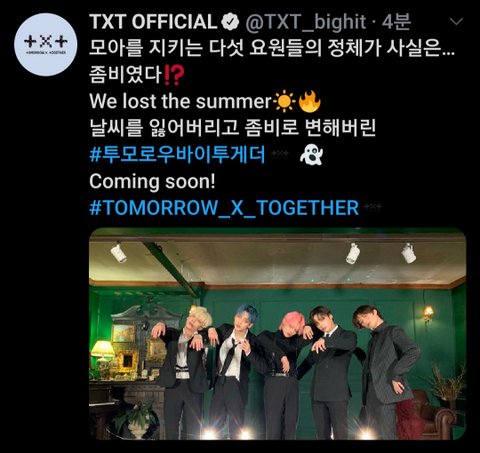480x453 pixels.
Task: Click the 4분 tweet timestamp
Action: (396, 22)
